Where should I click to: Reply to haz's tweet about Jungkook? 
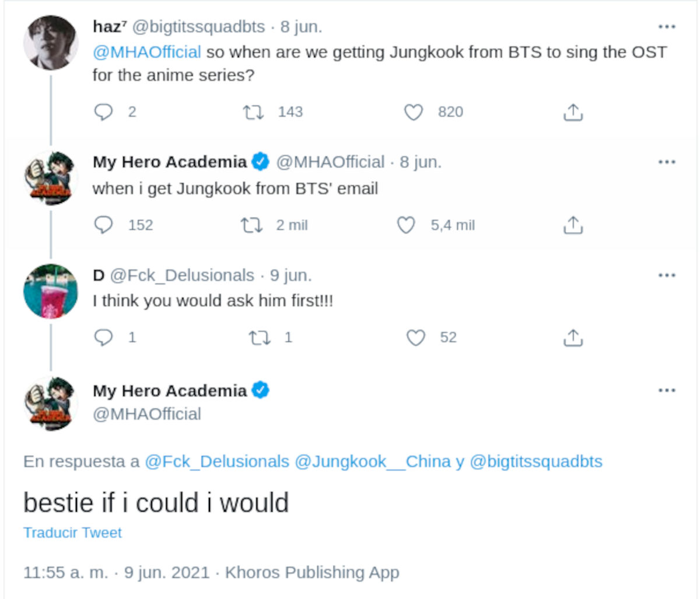pos(103,111)
